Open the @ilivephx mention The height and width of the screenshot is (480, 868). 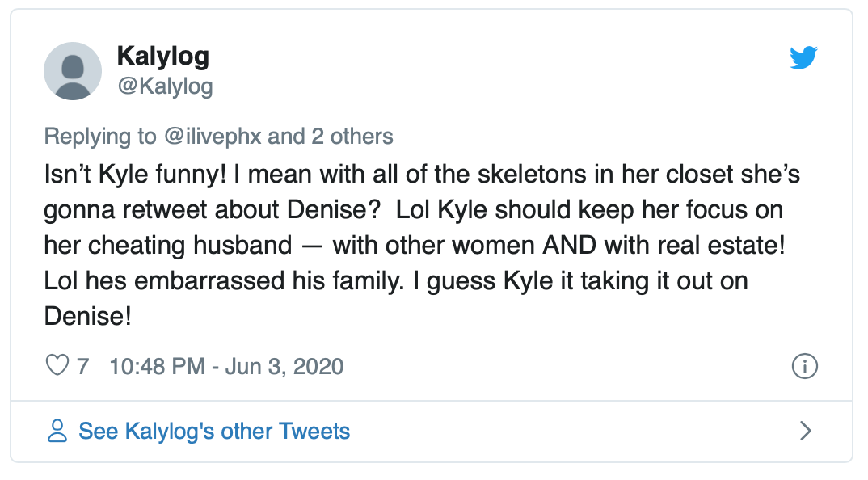[x=213, y=136]
